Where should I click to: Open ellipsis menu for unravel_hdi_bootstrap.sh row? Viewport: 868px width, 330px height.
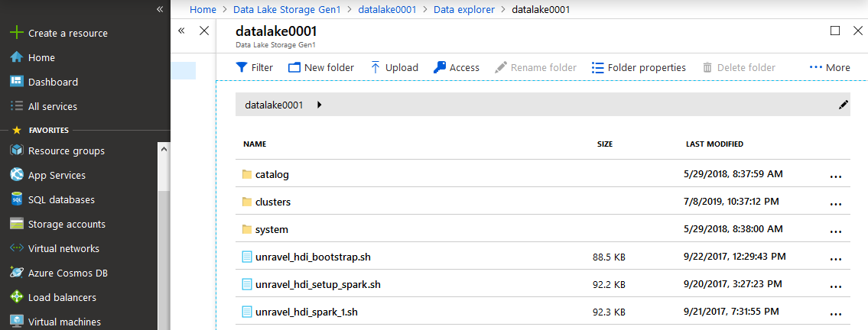pyautogui.click(x=835, y=258)
